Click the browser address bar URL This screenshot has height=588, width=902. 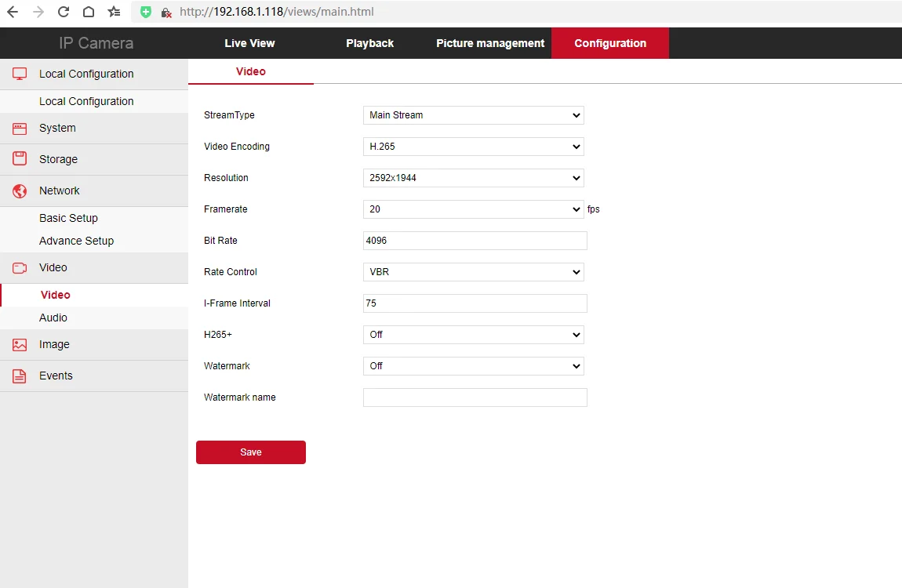277,12
